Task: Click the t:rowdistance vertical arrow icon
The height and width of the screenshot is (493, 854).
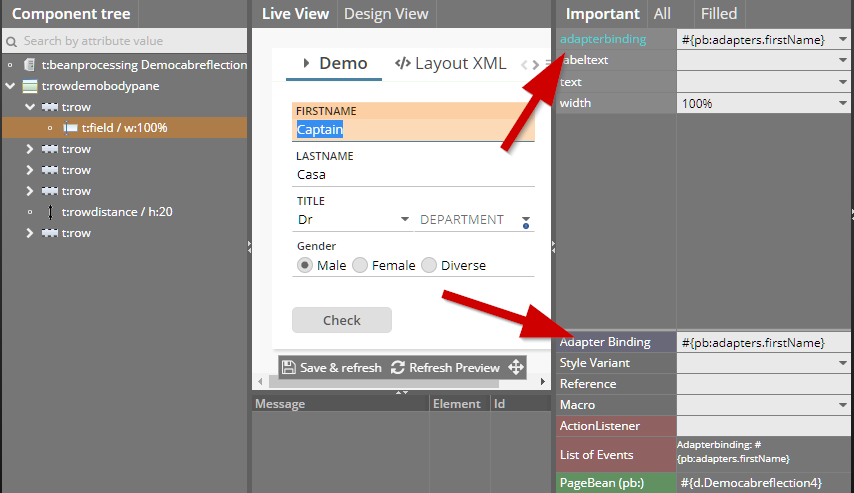Action: pyautogui.click(x=50, y=212)
